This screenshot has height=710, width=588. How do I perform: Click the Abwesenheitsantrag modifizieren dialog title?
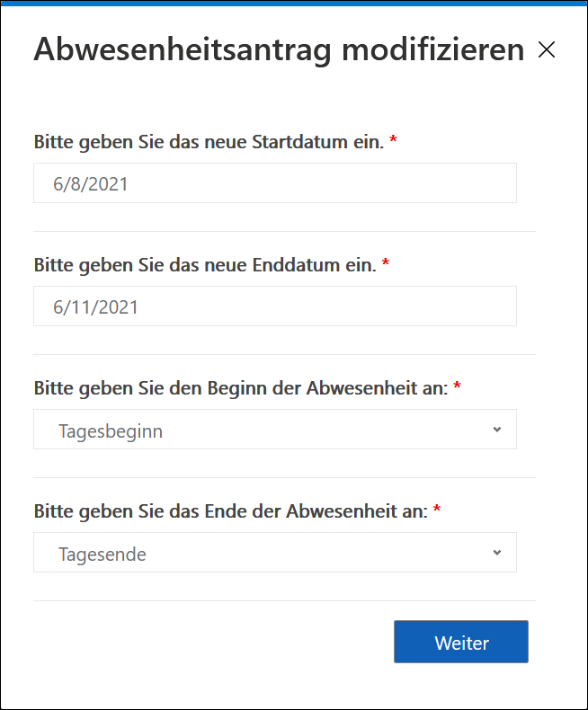tap(279, 49)
